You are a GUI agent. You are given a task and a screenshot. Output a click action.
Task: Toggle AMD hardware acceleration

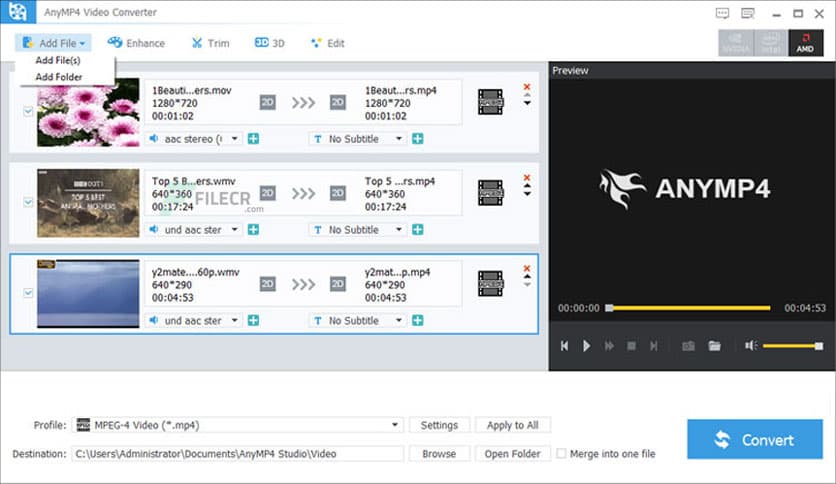(x=805, y=43)
